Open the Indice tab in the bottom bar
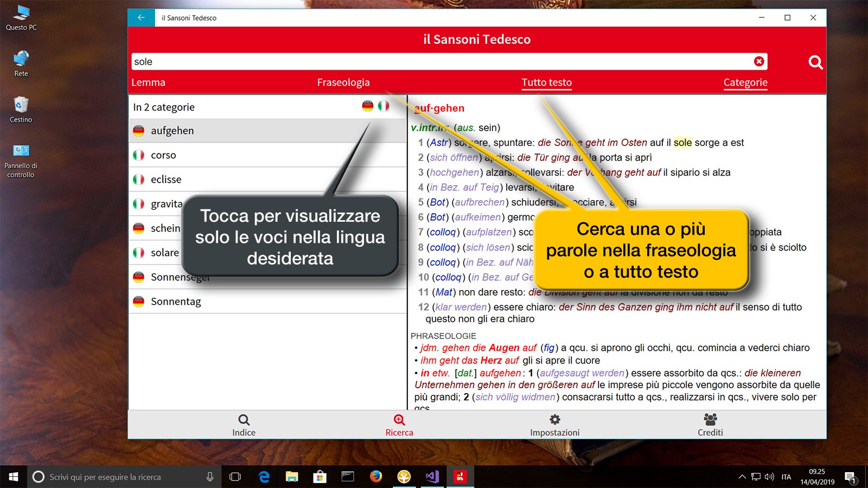This screenshot has height=488, width=868. point(244,425)
